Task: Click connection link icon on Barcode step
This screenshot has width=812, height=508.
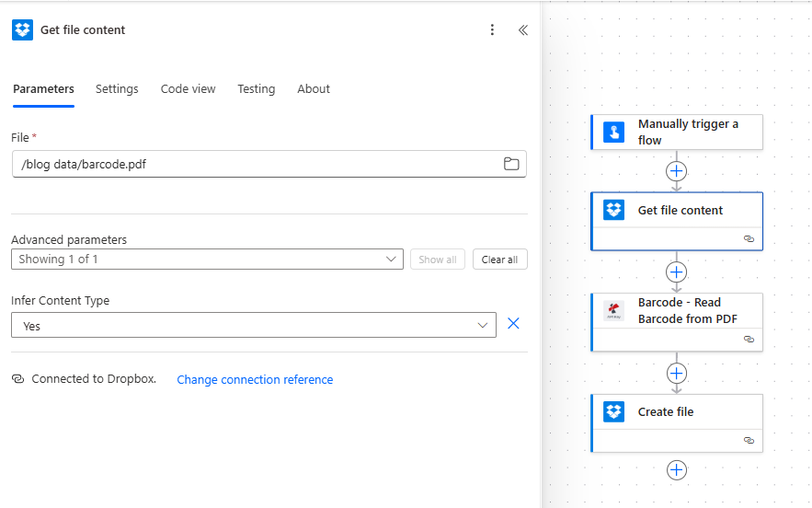Action: (749, 340)
